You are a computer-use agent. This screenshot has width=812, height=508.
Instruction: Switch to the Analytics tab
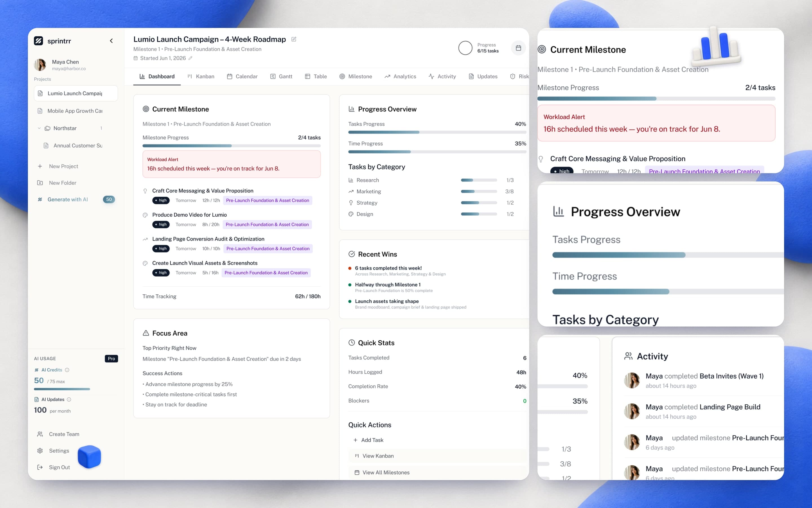400,76
